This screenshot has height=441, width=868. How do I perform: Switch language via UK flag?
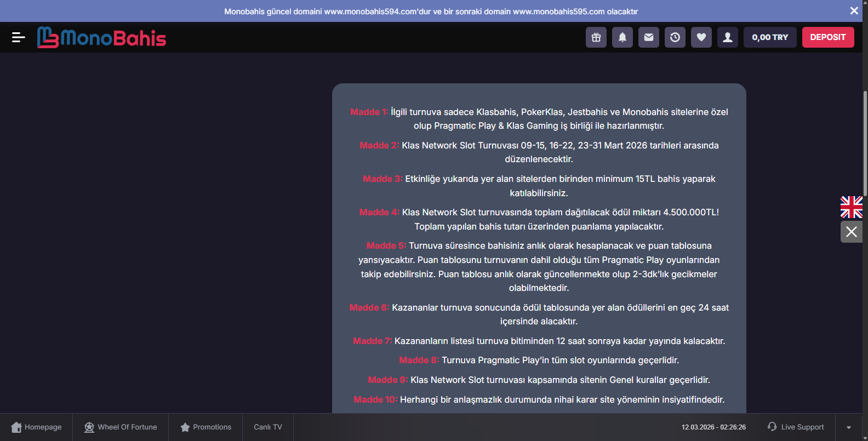[852, 207]
